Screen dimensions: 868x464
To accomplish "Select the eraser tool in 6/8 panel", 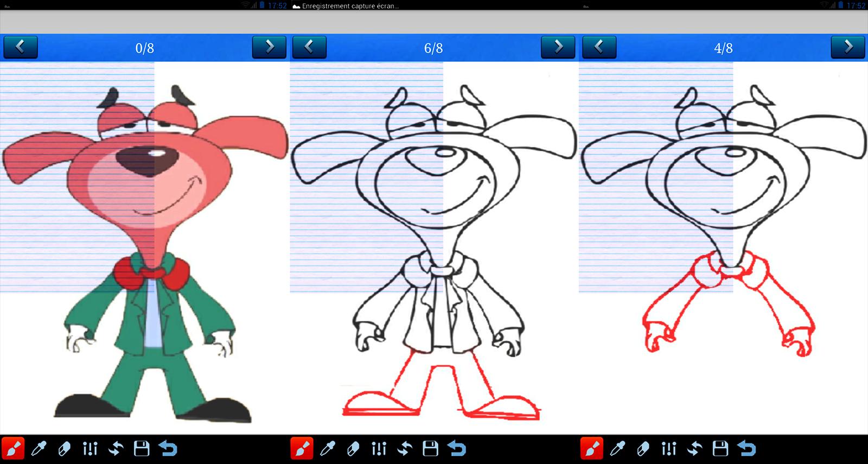I will point(353,449).
